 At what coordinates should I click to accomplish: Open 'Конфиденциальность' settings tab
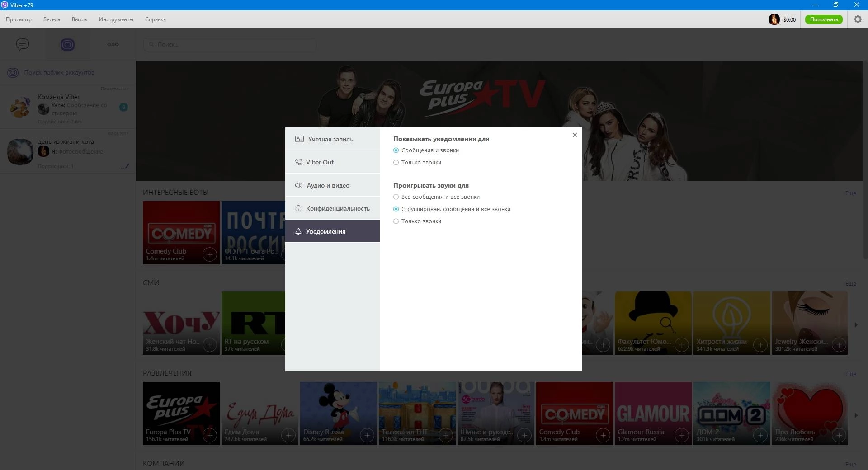click(332, 208)
